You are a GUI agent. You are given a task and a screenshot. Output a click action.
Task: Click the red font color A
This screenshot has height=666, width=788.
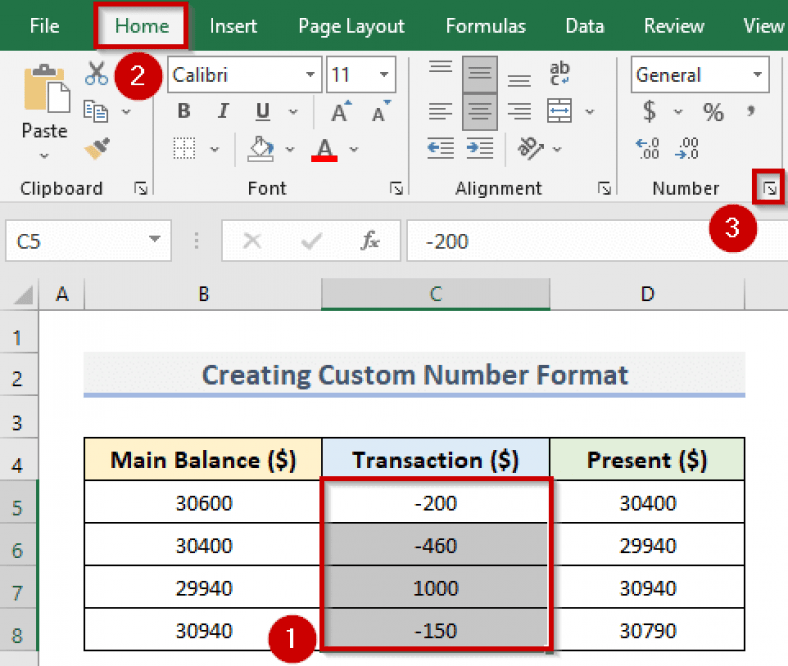coord(325,149)
